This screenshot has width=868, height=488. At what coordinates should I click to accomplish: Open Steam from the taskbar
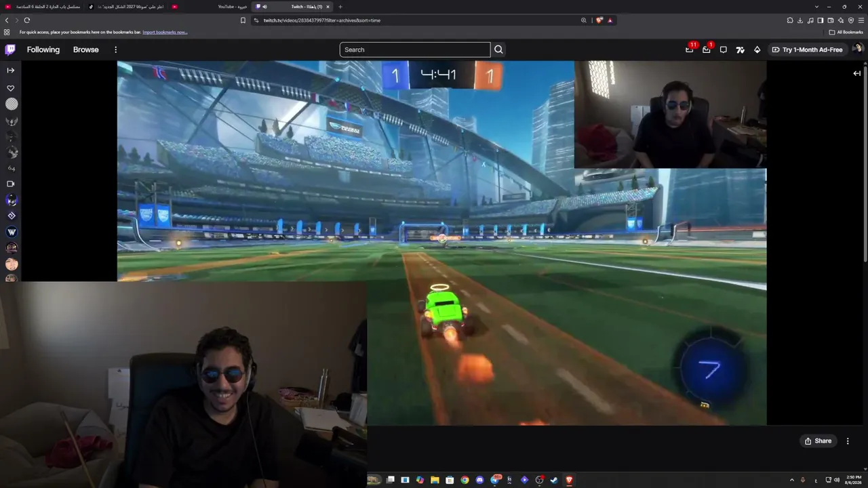click(x=554, y=480)
